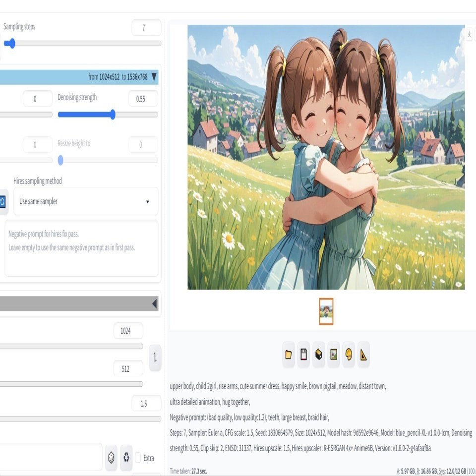Save image as zip archive
This screenshot has height=476, width=476.
[318, 354]
